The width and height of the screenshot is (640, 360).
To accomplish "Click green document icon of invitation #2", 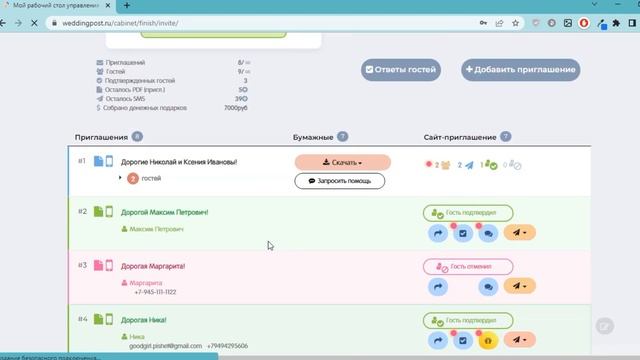I will [98, 211].
